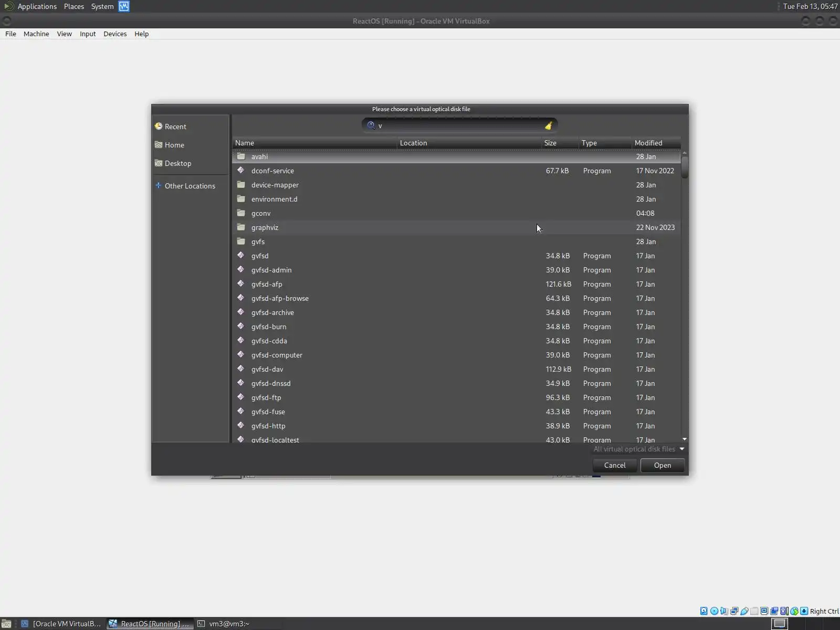Click the mouse integration status icon
Screen dimensions: 840x630
point(794,611)
